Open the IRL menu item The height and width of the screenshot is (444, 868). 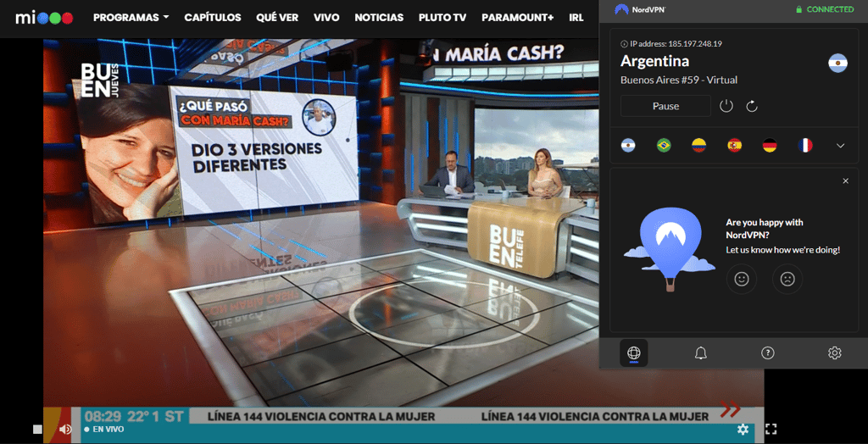tap(576, 18)
